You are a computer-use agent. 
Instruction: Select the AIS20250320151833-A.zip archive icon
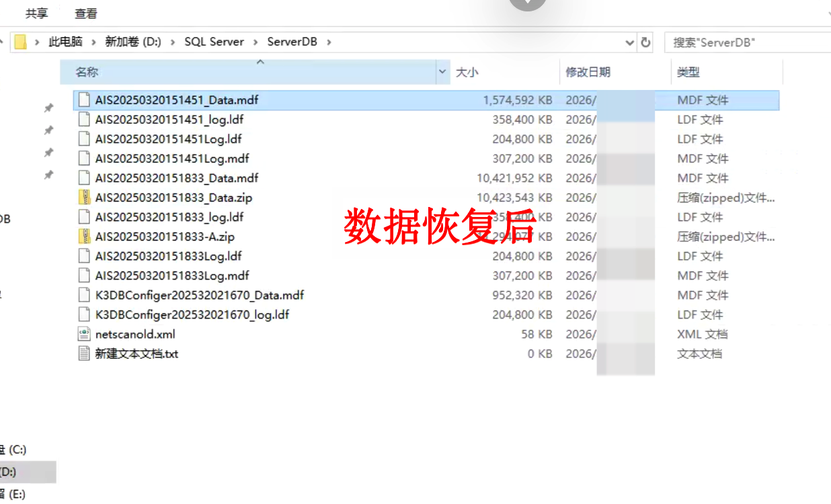(84, 237)
